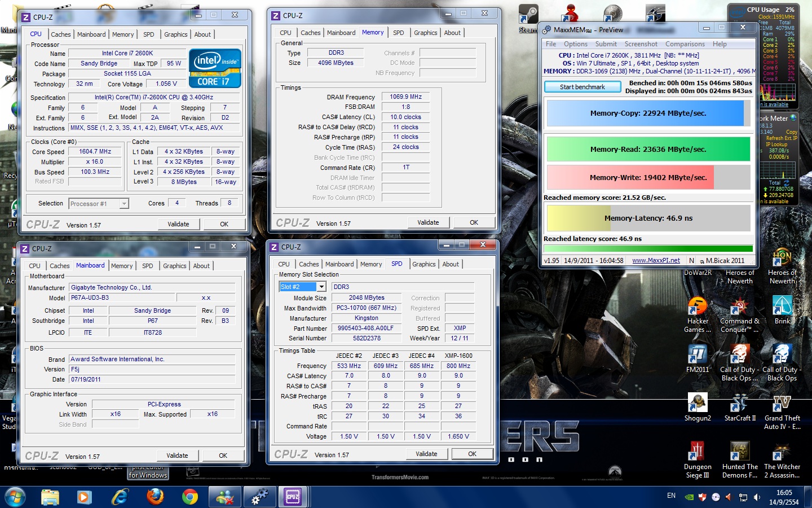Click the motherboard Model field P67A-UD3-B3
This screenshot has height=508, width=812.
[122, 297]
